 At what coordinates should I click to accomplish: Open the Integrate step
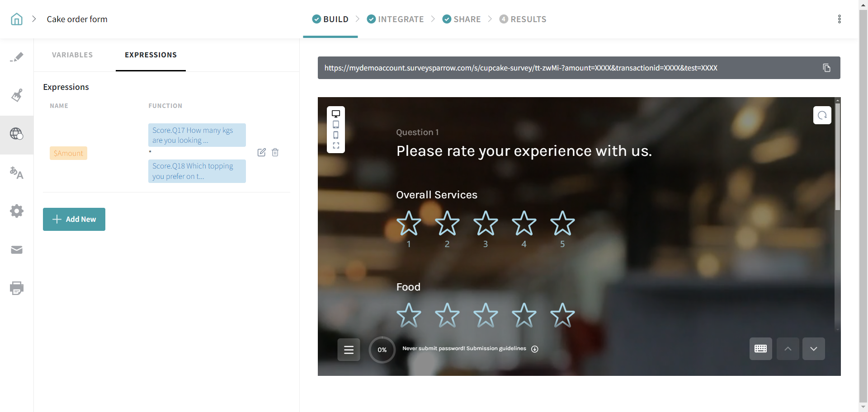395,19
